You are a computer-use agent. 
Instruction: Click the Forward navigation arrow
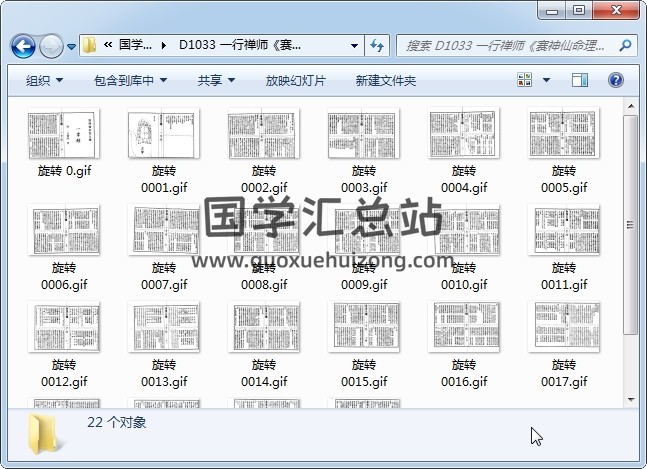[x=51, y=46]
